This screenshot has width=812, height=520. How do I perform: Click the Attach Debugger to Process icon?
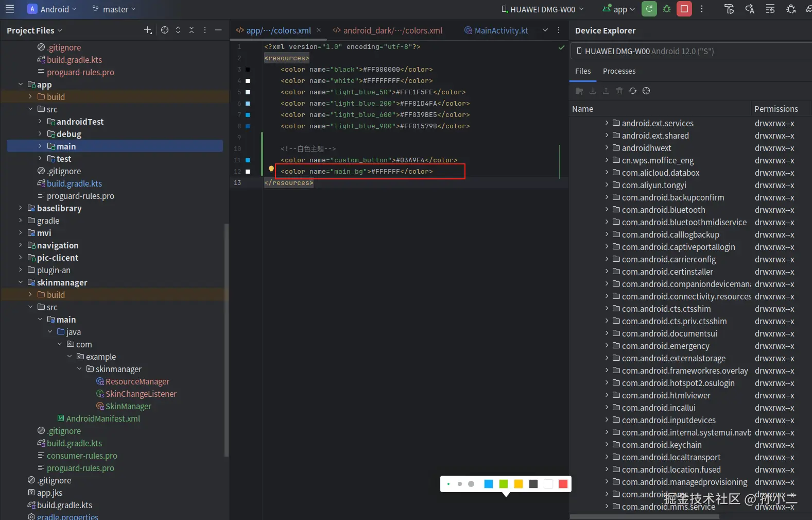pyautogui.click(x=791, y=9)
